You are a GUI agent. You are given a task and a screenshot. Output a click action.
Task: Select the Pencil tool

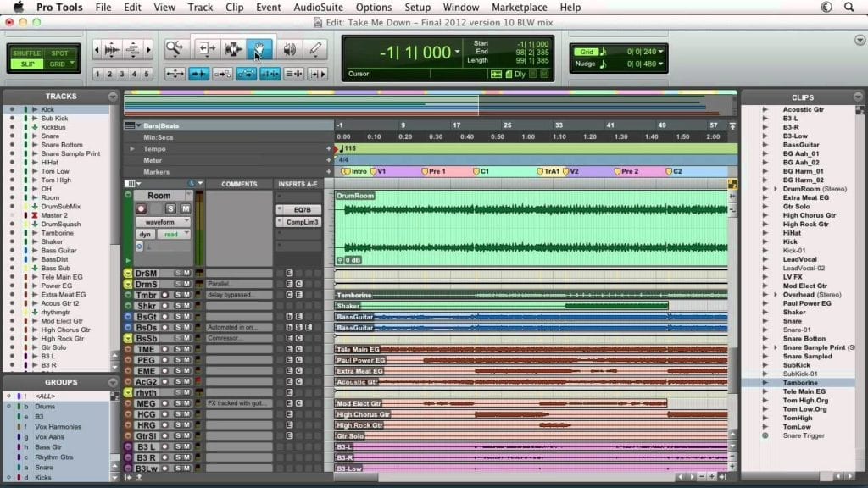[x=315, y=49]
